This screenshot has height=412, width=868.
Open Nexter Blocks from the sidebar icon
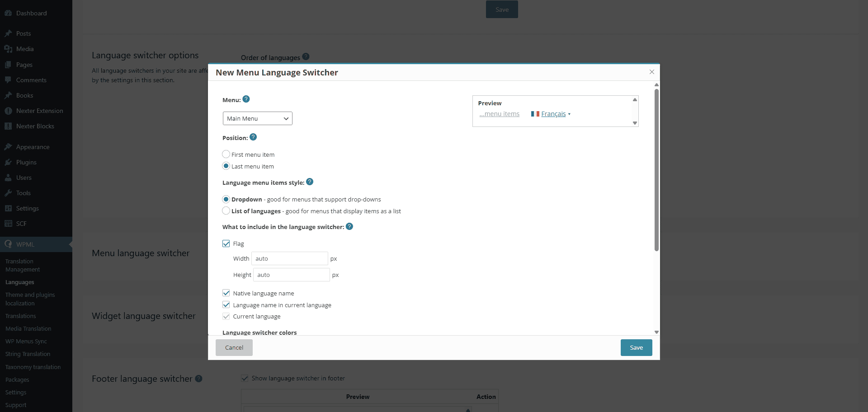tap(8, 126)
